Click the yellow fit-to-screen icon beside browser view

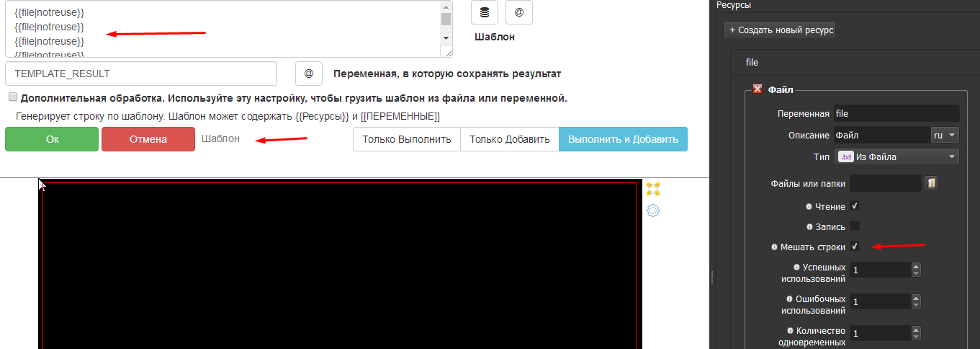[x=653, y=189]
